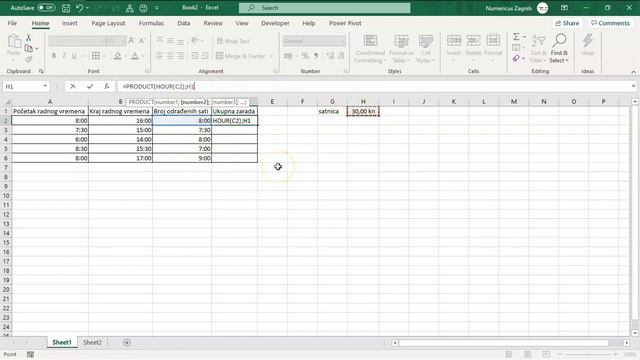This screenshot has height=360, width=640.
Task: Click the zoom slider in status bar
Action: (x=588, y=354)
